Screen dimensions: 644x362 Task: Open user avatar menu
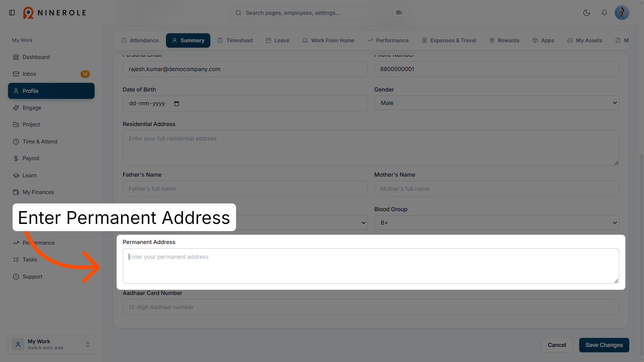point(622,13)
